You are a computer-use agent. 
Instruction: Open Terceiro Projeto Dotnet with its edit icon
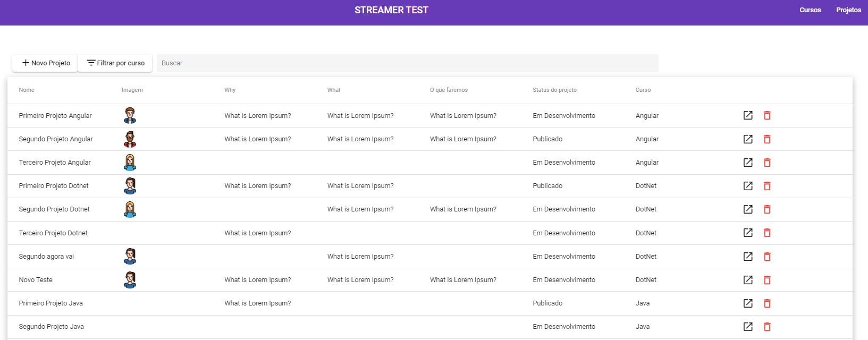point(748,233)
